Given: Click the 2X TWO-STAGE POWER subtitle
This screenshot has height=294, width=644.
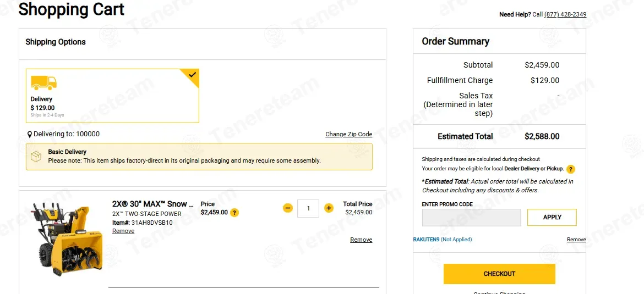Looking at the screenshot, I should tap(146, 214).
